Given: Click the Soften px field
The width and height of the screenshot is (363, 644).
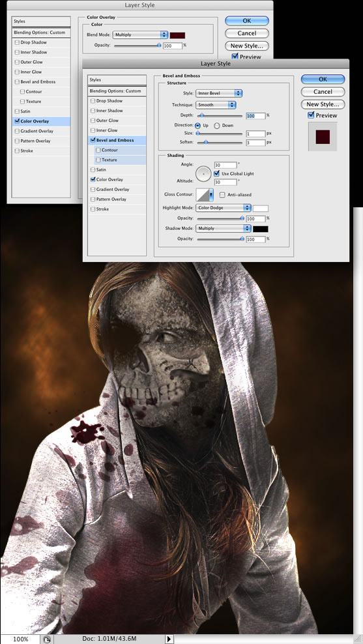Looking at the screenshot, I should [256, 143].
